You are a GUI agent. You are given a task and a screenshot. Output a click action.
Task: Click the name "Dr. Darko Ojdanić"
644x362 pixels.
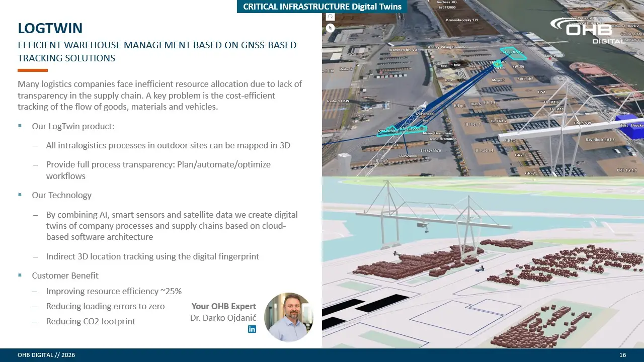(223, 318)
